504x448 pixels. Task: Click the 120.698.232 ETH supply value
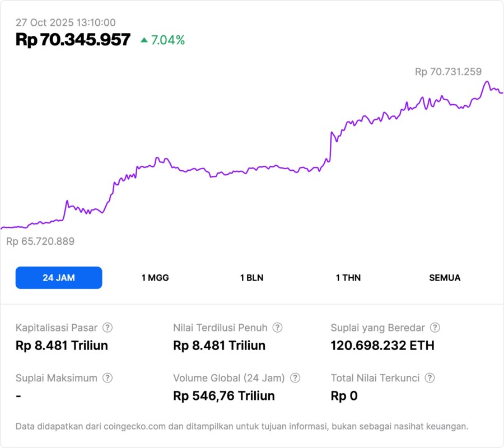pos(382,346)
